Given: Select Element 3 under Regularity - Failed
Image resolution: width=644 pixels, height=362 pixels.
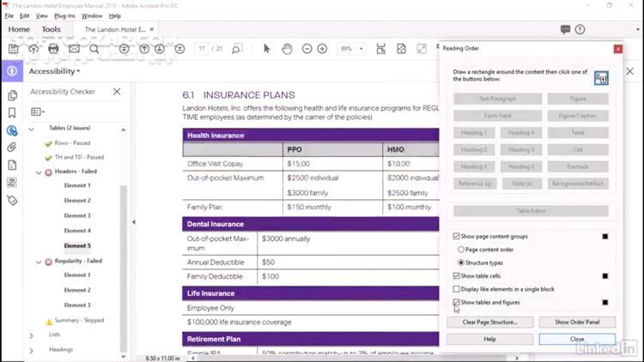Looking at the screenshot, I should [77, 305].
